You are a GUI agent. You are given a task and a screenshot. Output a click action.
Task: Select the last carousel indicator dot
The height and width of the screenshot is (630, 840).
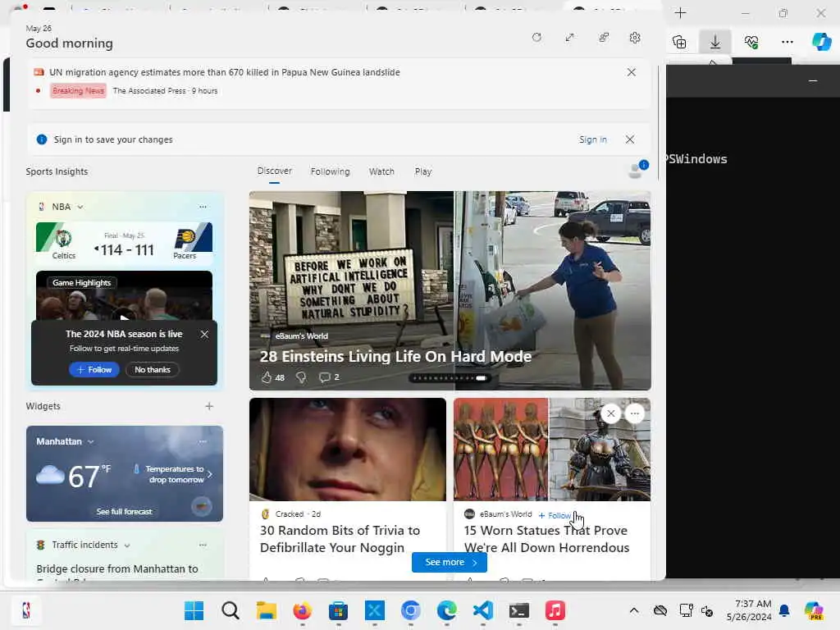point(482,378)
